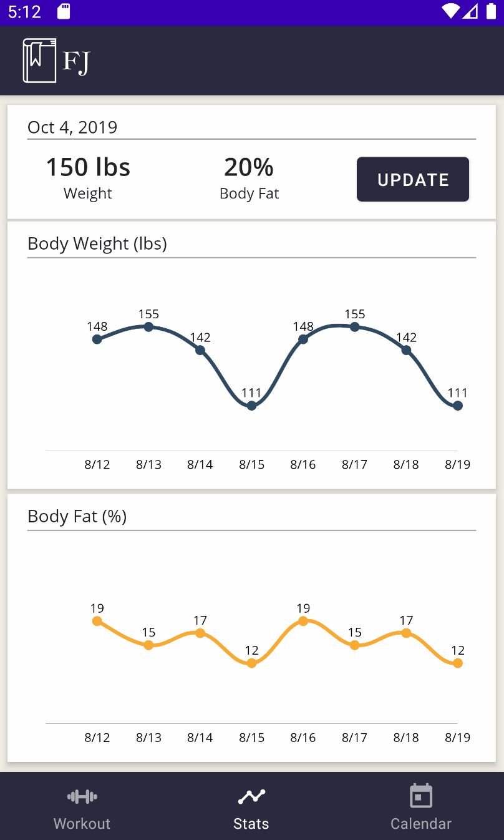The height and width of the screenshot is (840, 504).
Task: Click the 19 body fat point on 8/12
Action: coord(97,621)
